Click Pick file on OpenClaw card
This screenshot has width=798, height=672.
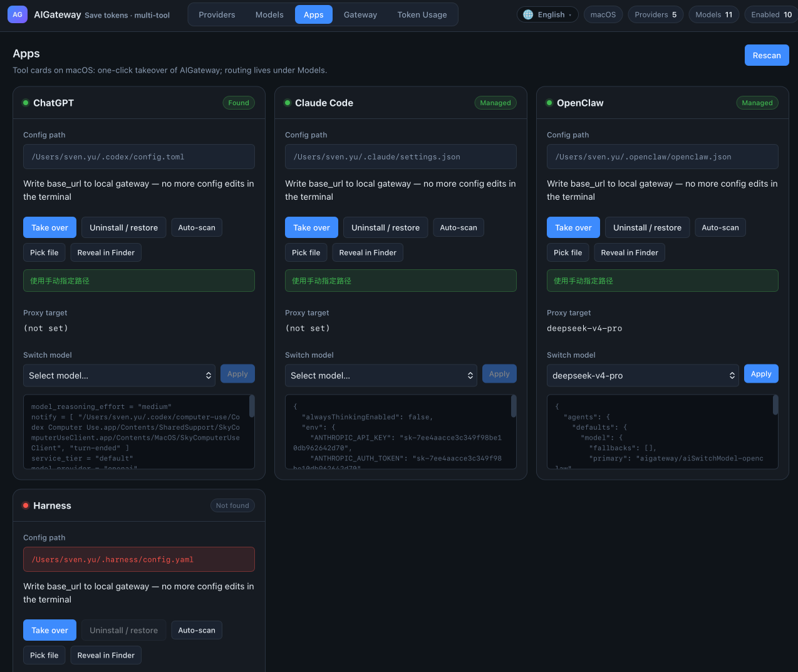(568, 252)
